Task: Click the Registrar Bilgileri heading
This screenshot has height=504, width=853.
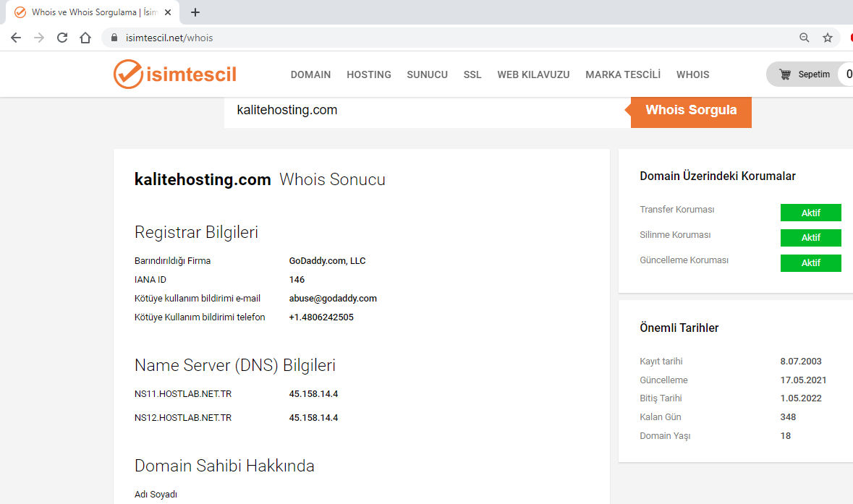Action: click(x=196, y=232)
